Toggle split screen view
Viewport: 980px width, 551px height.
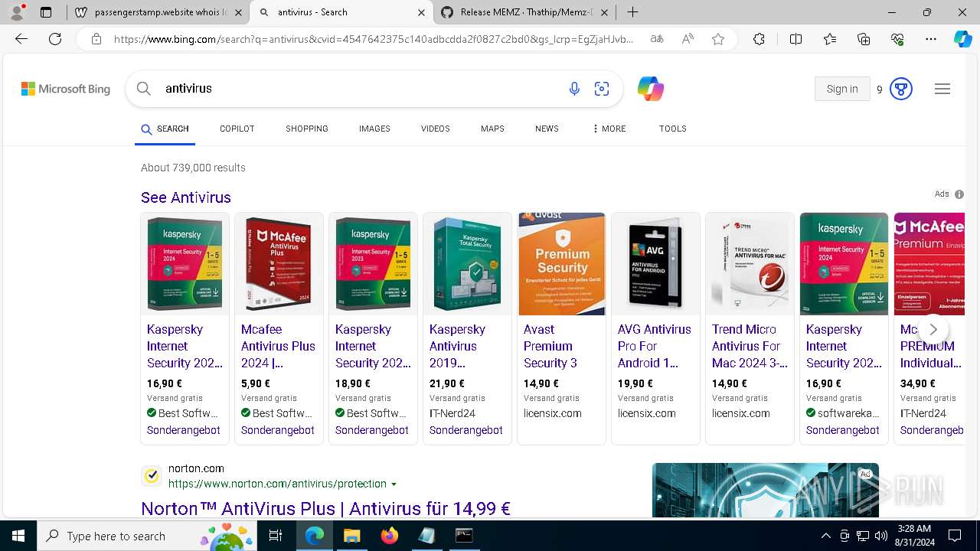(x=795, y=39)
